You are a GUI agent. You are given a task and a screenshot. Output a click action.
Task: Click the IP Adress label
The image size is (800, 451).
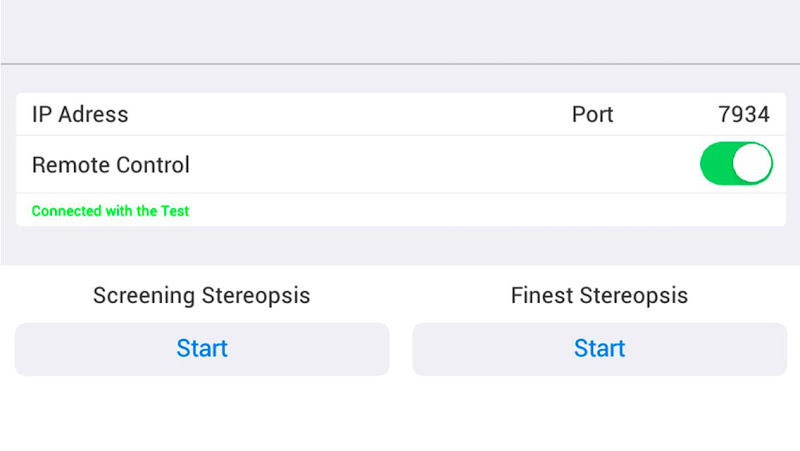(80, 114)
